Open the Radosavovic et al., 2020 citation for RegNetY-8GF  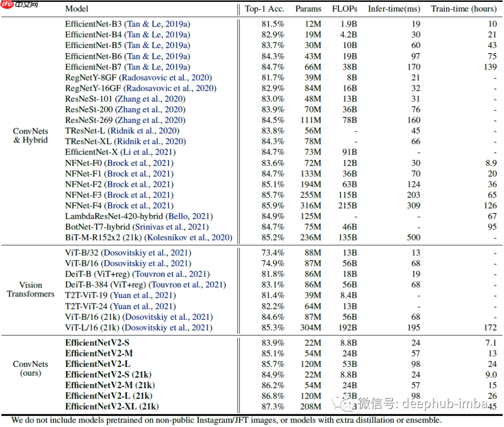click(x=165, y=78)
